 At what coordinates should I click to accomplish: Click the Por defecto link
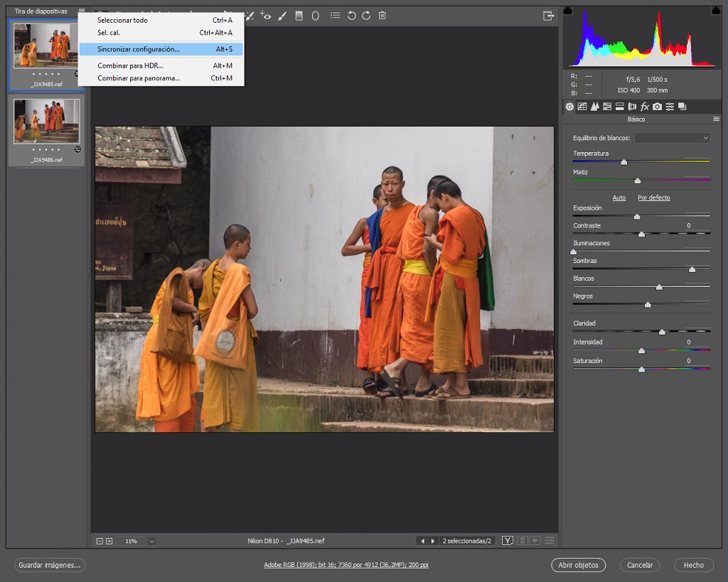tap(654, 198)
